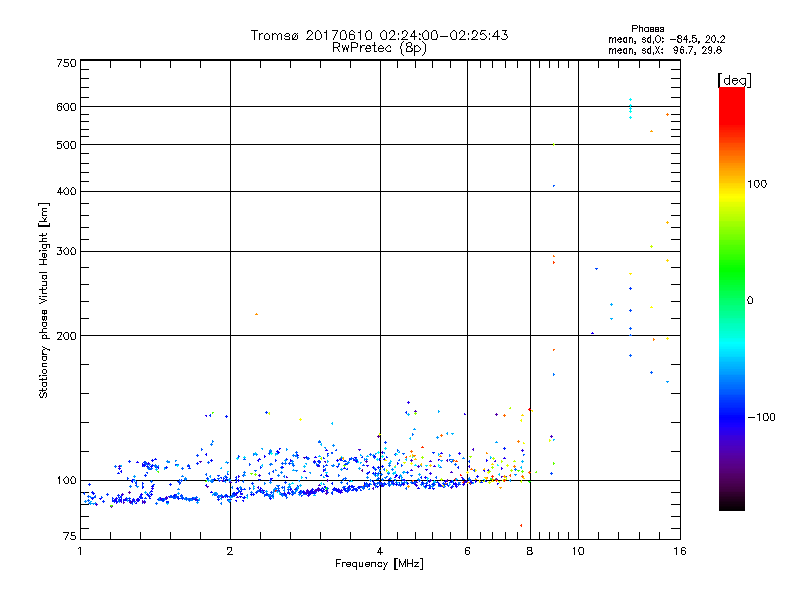
Task: Click the isolated orange data point near 2.2 MHz
Action: pyautogui.click(x=256, y=314)
